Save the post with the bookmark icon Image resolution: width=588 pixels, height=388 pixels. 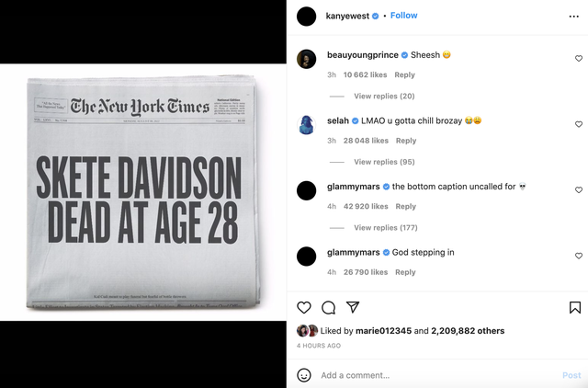click(575, 307)
